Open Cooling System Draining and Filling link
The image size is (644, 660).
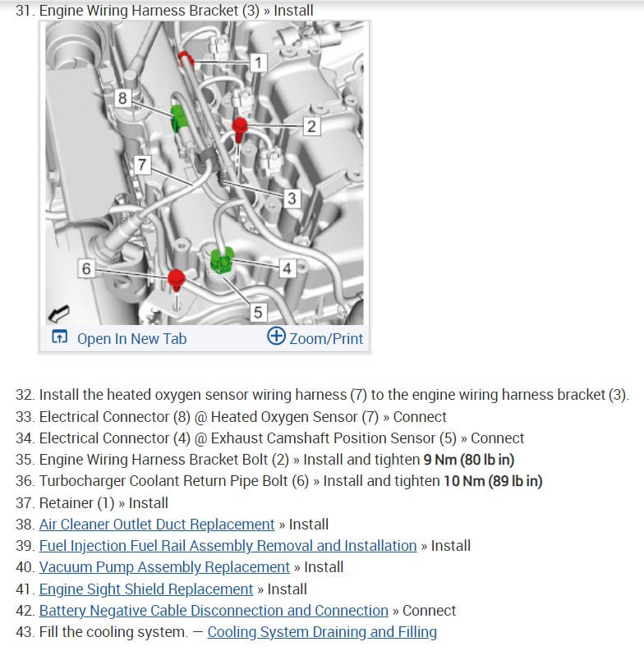(x=322, y=632)
